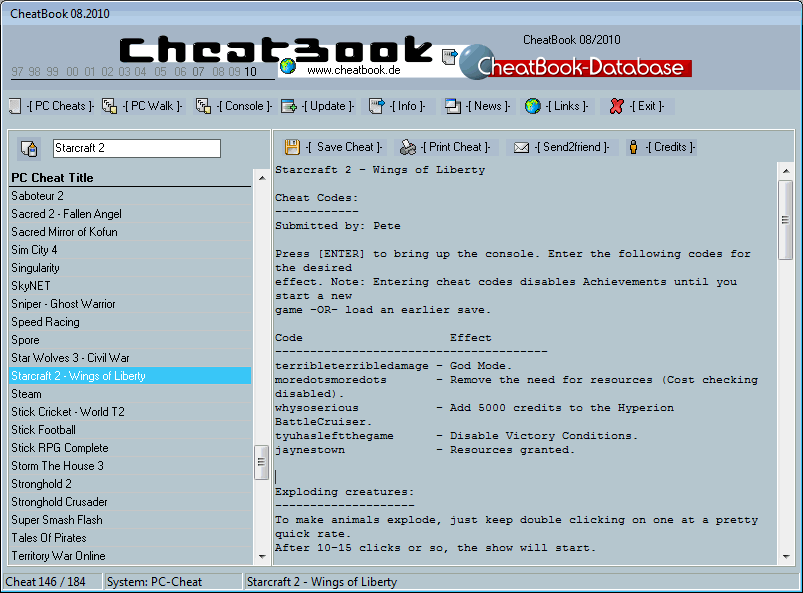Screen dimensions: 803x593
Task: Select Stick Cricket - World T2 entry
Action: tap(131, 412)
